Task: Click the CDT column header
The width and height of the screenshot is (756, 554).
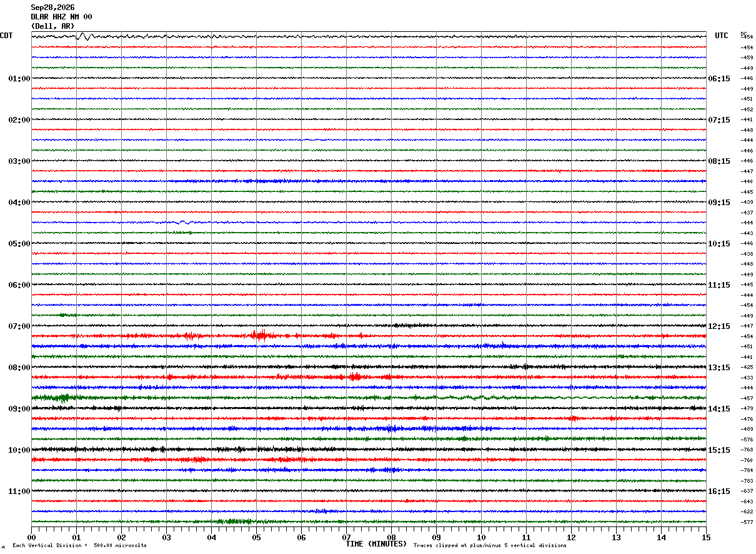Action: (x=6, y=36)
